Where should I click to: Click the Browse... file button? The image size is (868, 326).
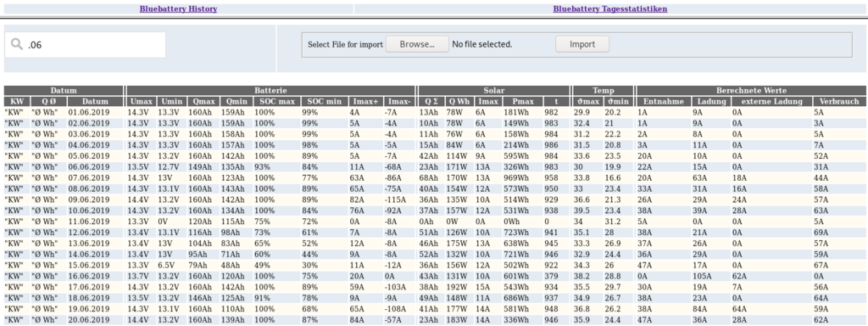(x=417, y=44)
